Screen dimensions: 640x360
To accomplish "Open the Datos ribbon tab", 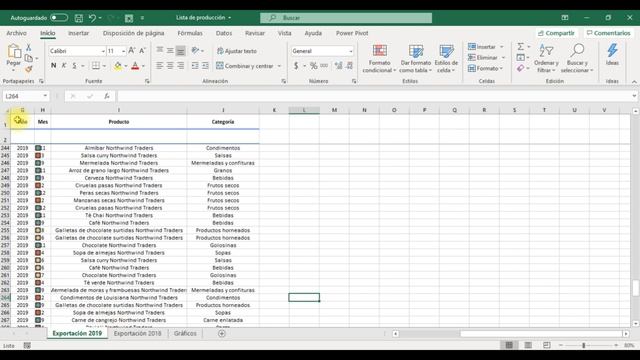I will tap(224, 33).
